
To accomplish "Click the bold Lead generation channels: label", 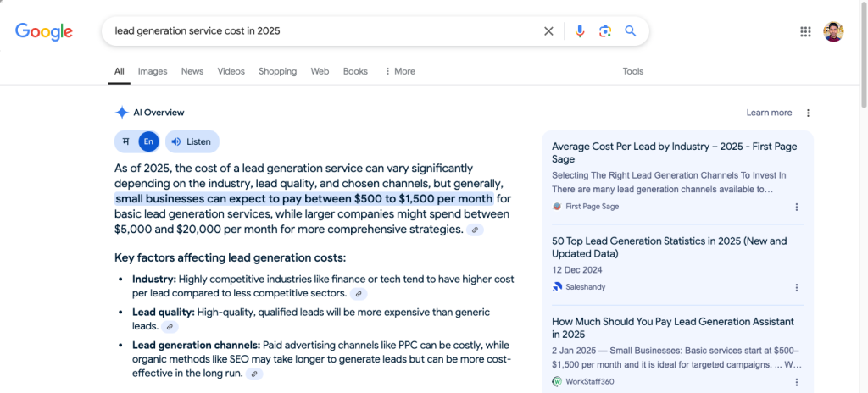I will click(196, 346).
